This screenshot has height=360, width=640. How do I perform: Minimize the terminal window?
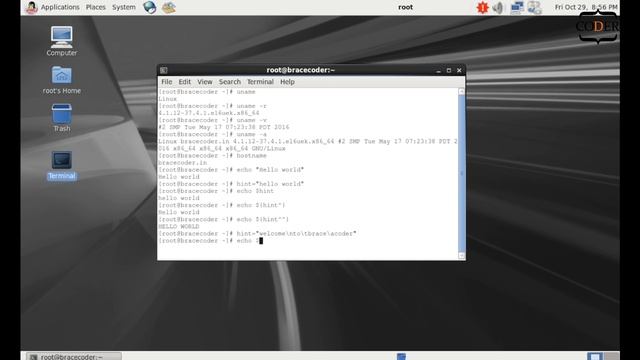click(x=438, y=71)
